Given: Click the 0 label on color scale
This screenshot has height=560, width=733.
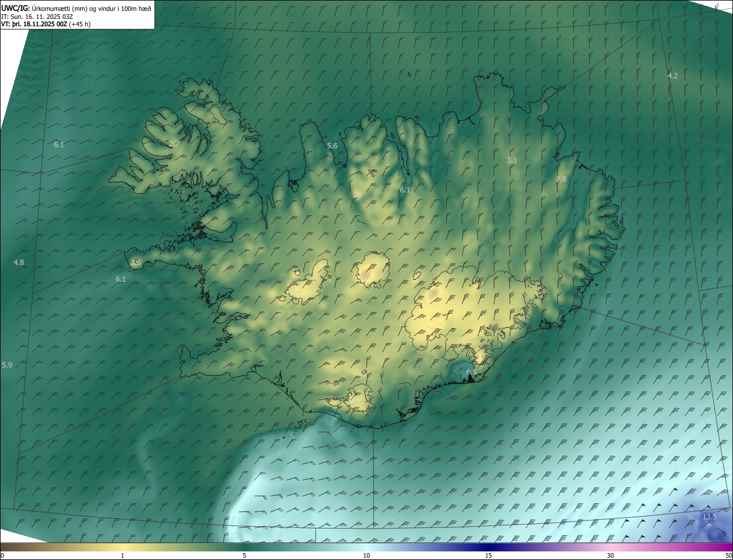Looking at the screenshot, I should 2,555.
